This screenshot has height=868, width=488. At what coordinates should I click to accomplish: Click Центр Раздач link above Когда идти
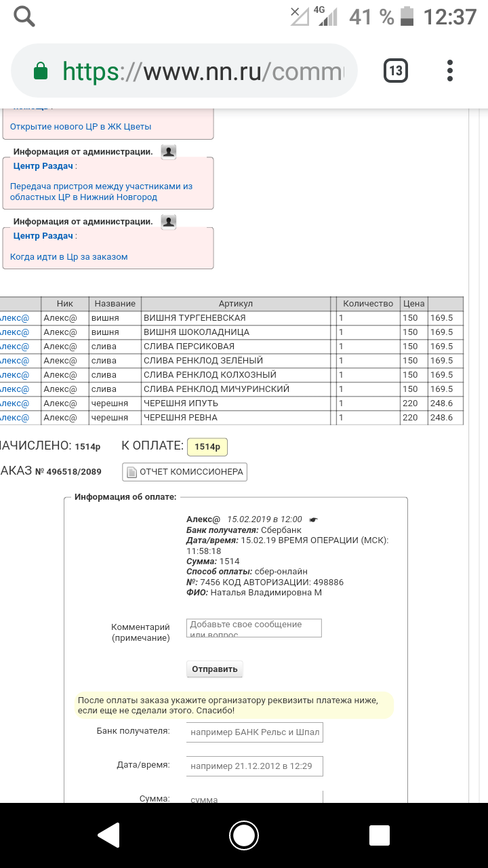click(x=43, y=235)
